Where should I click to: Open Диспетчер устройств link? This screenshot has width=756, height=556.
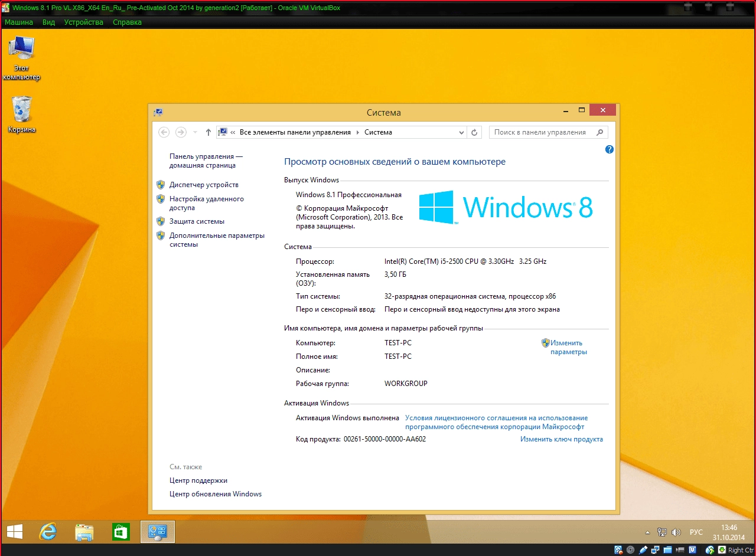pyautogui.click(x=204, y=185)
